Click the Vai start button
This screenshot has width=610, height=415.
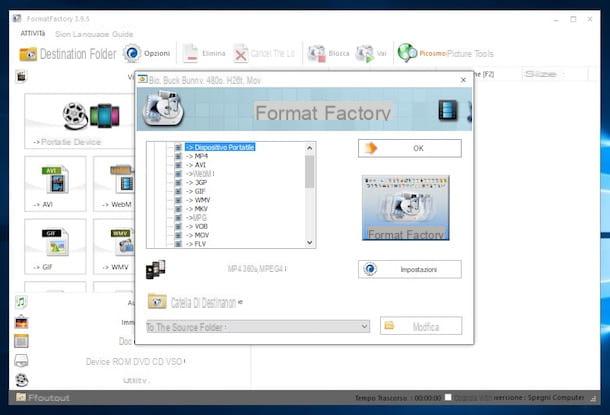pos(371,53)
